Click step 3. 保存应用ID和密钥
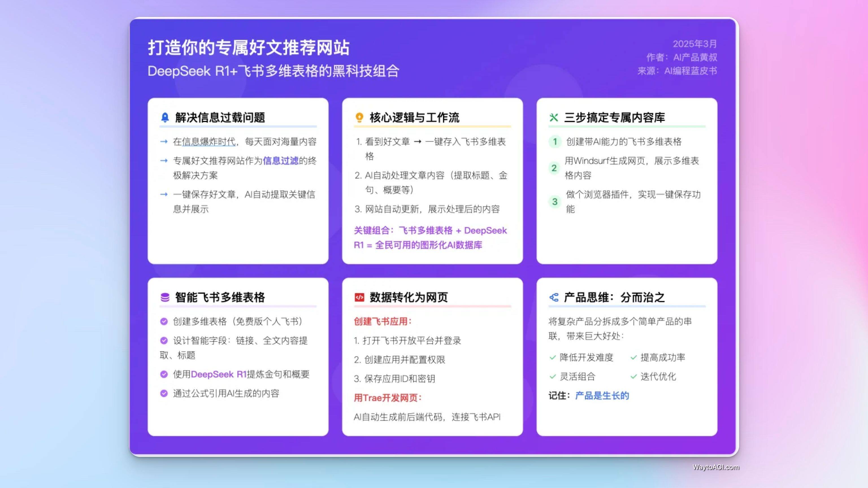Image resolution: width=868 pixels, height=488 pixels. pos(394,378)
